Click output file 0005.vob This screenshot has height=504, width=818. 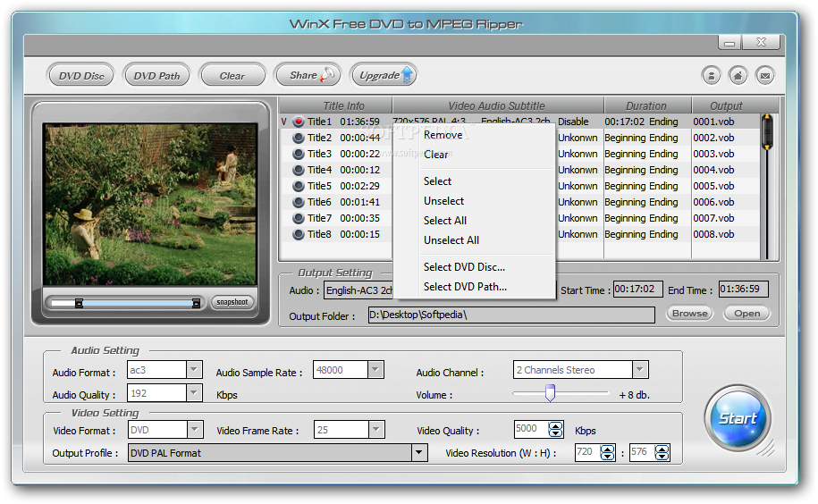click(x=713, y=186)
